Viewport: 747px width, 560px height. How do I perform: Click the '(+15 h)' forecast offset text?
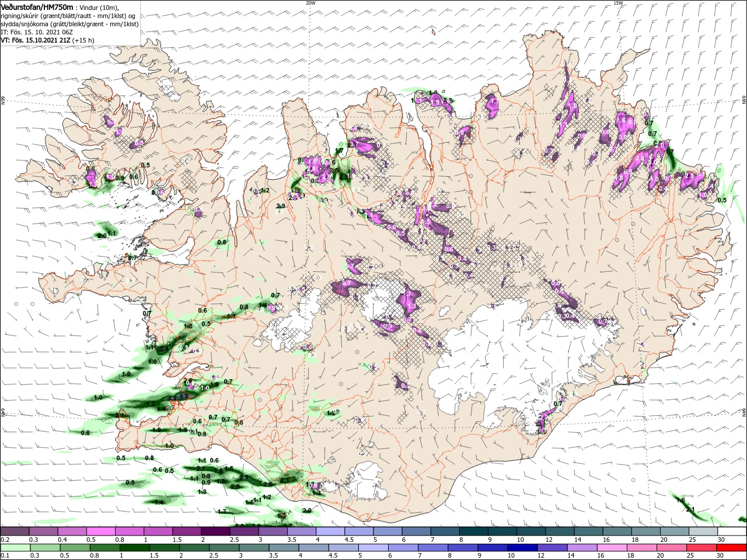click(x=83, y=40)
